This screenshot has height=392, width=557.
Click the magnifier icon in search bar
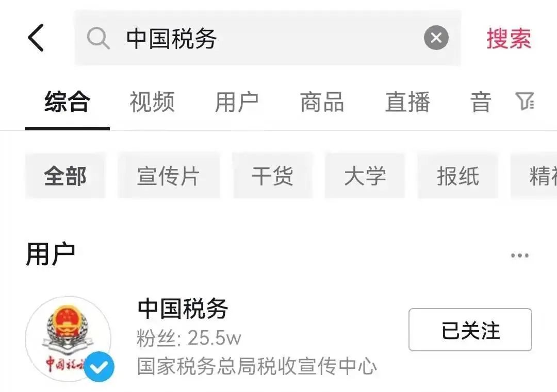pyautogui.click(x=98, y=38)
